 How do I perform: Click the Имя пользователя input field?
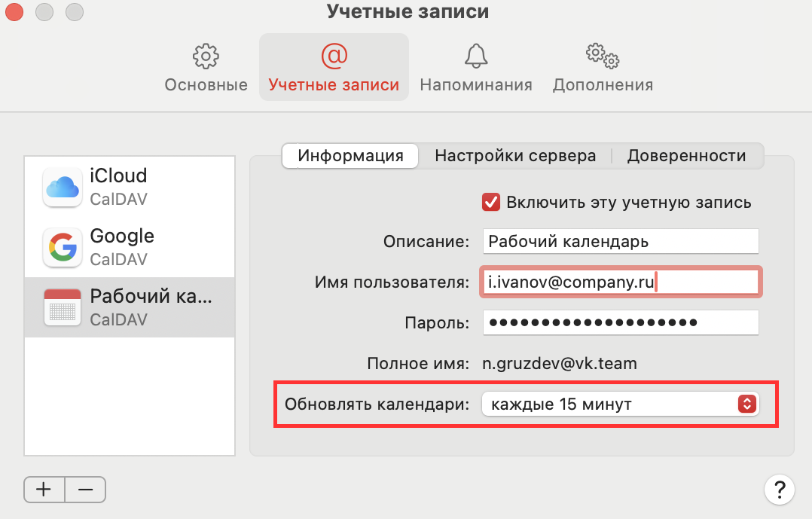[x=620, y=282]
